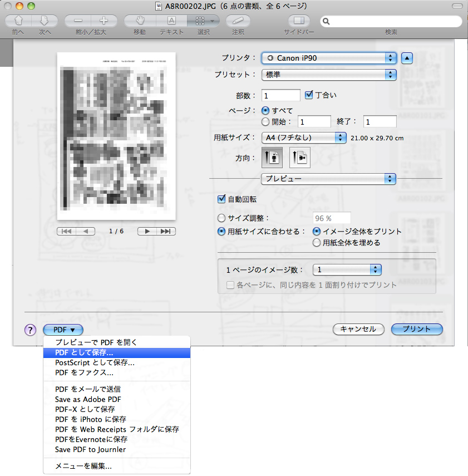Select the landscape orientation icon
Image resolution: width=468 pixels, height=476 pixels.
pyautogui.click(x=299, y=158)
